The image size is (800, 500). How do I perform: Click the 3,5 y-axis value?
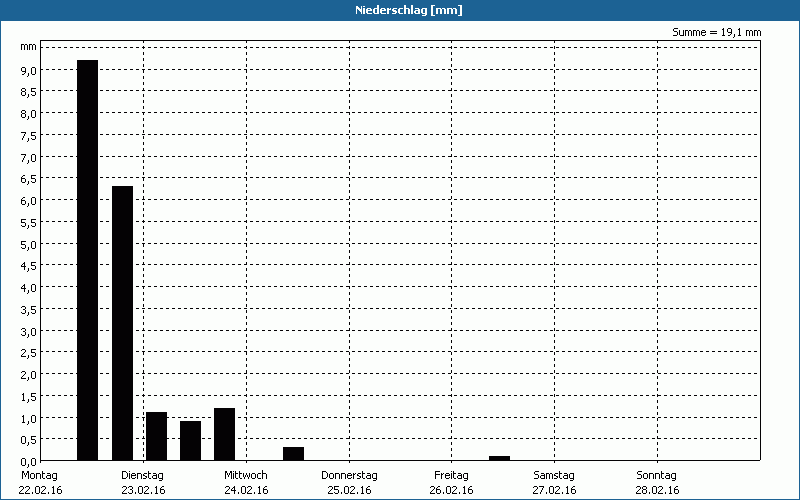[x=29, y=310]
